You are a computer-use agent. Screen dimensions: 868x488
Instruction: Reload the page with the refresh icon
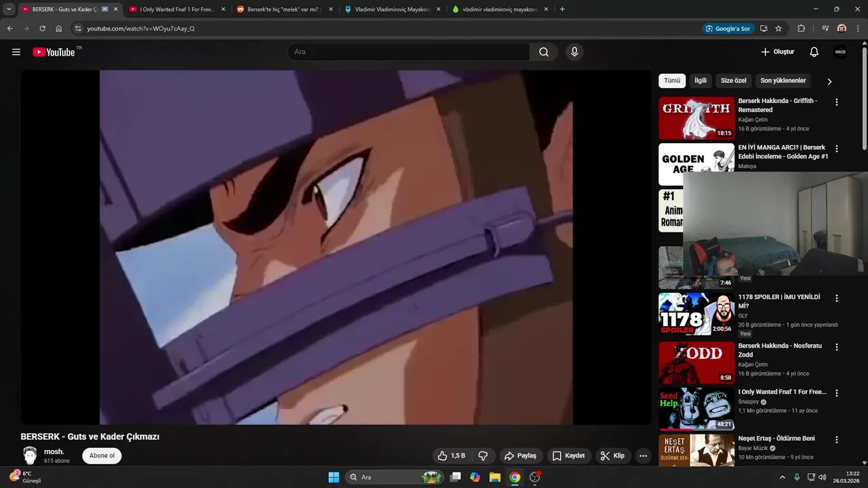pos(42,28)
